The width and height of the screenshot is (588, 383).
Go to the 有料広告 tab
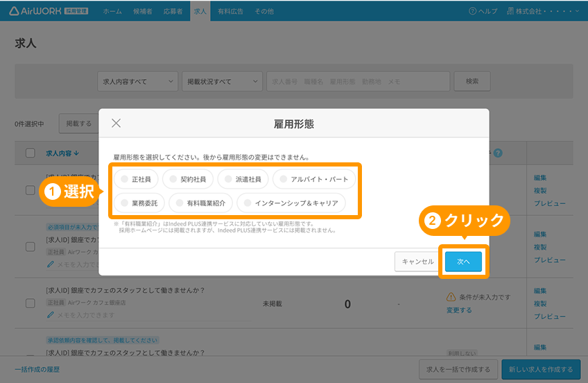pos(230,11)
